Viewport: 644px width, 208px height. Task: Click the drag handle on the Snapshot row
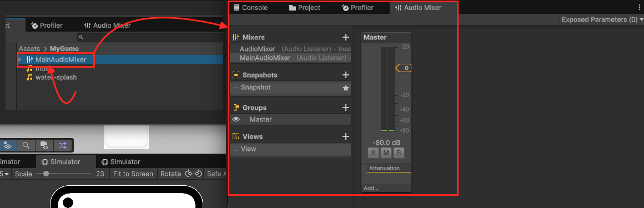pos(235,88)
